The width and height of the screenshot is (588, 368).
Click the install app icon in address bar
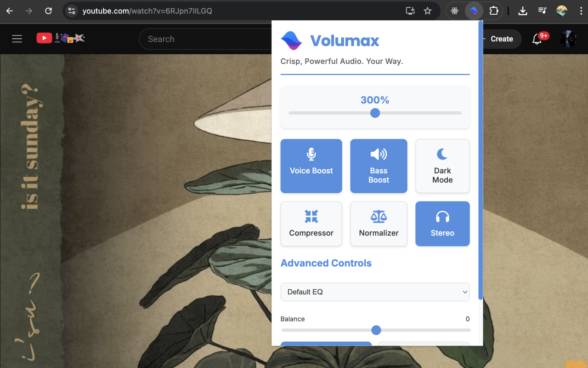point(410,11)
